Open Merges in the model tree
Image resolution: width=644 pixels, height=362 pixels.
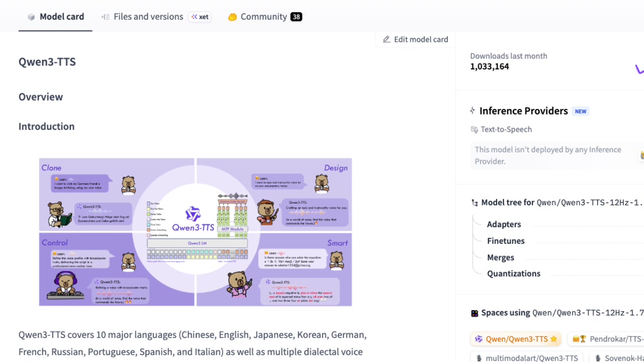[x=500, y=257]
